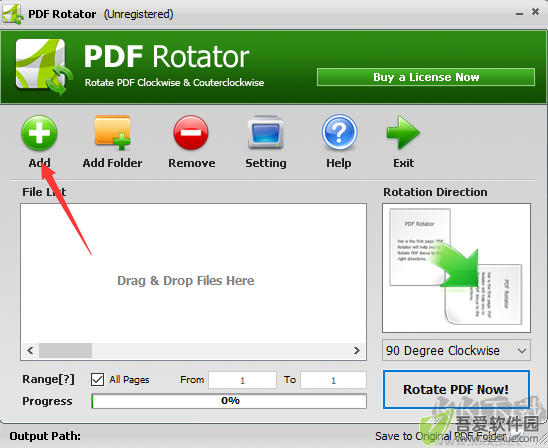Image resolution: width=548 pixels, height=448 pixels.
Task: Click the Output Path label
Action: click(x=45, y=436)
